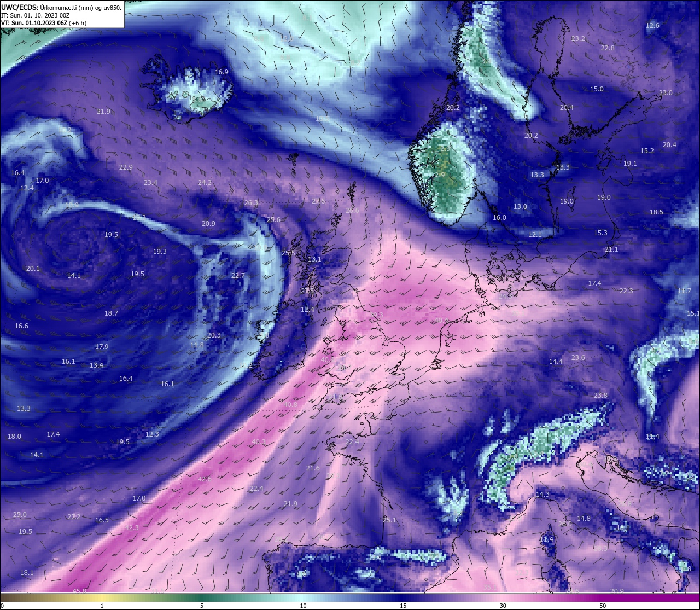Click the 16.9 value near Iceland
Viewport: 700px width, 610px height.
[221, 72]
